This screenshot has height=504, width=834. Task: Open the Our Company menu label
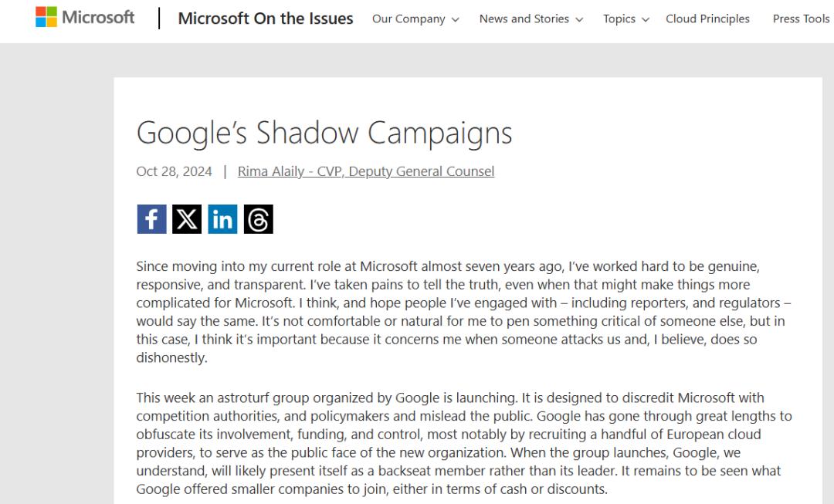[409, 19]
